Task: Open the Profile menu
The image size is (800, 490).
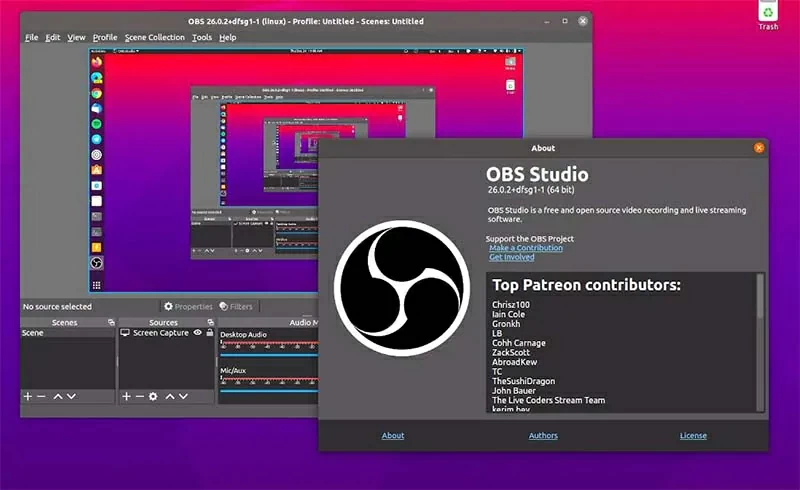Action: (x=105, y=37)
